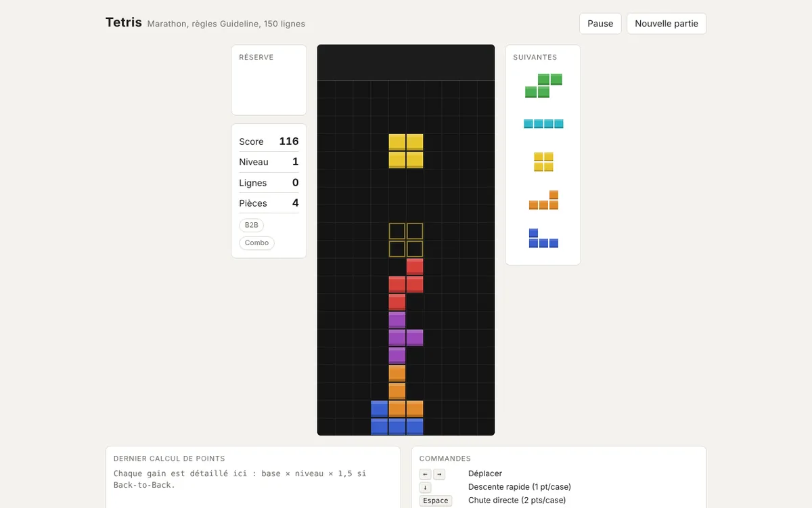This screenshot has height=508, width=812.
Task: Click 'Descente rapide (1 pt/case)' text
Action: click(520, 487)
